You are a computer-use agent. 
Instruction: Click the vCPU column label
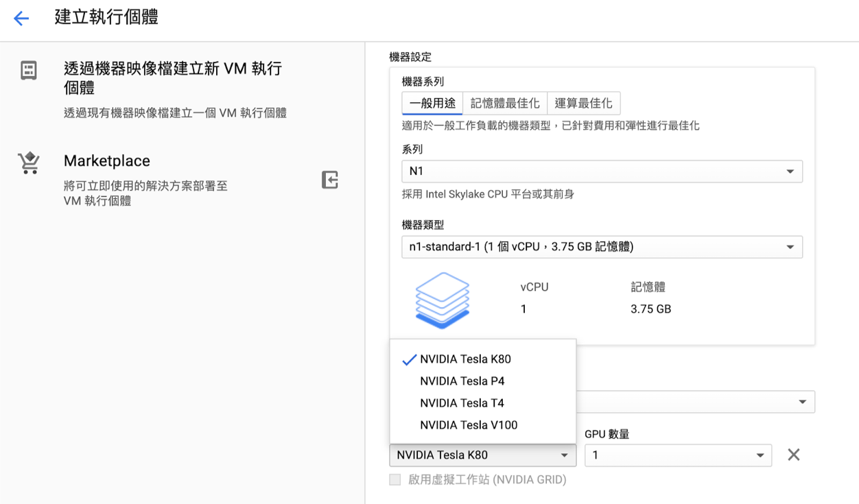point(534,287)
